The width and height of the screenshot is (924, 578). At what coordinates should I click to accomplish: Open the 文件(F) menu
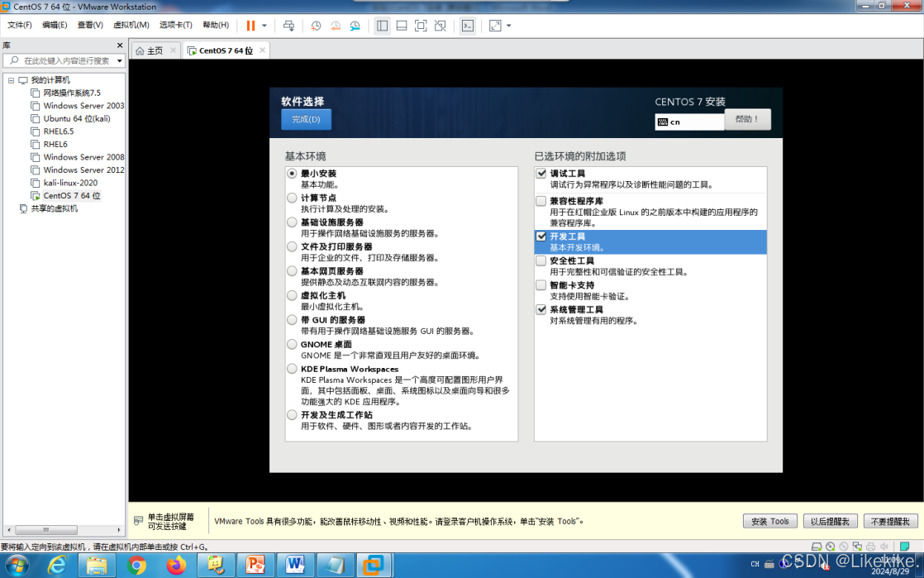[20, 25]
